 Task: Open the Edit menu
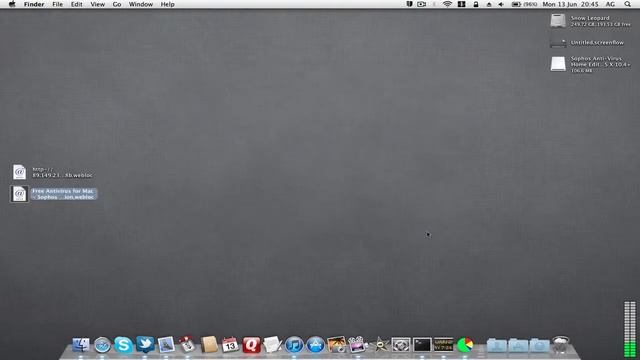76,4
